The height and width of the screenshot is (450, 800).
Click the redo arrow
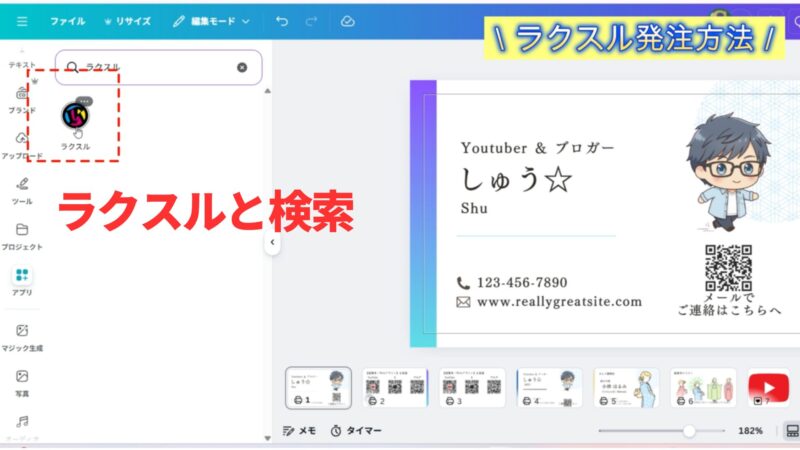point(311,21)
